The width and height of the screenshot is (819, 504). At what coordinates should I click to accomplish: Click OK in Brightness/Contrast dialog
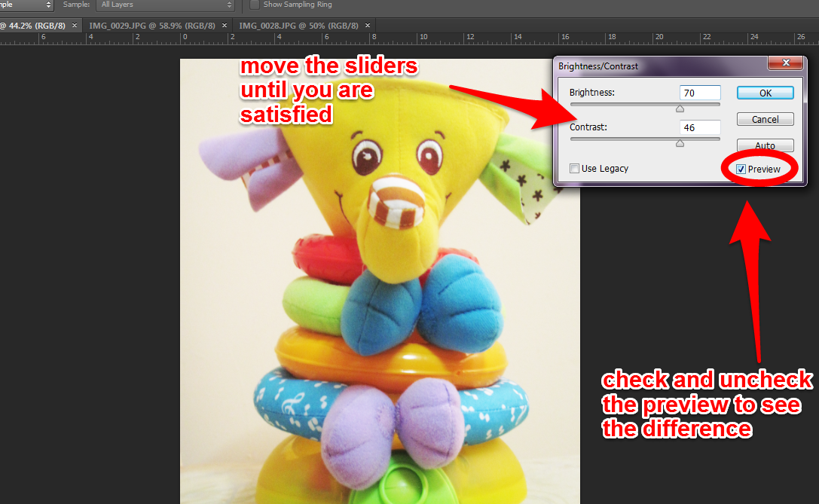(x=766, y=93)
